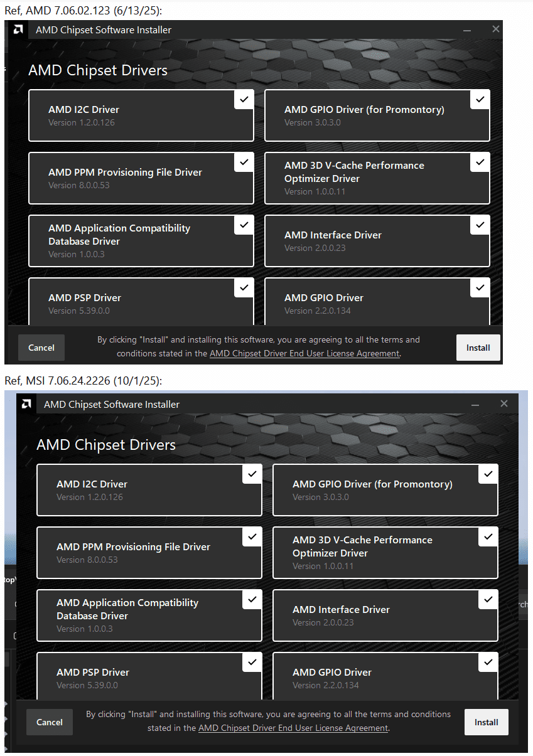Click 'Version 8.0.0.53' in MSI 7.06.24.2226 installer
The height and width of the screenshot is (756, 533).
click(x=87, y=560)
